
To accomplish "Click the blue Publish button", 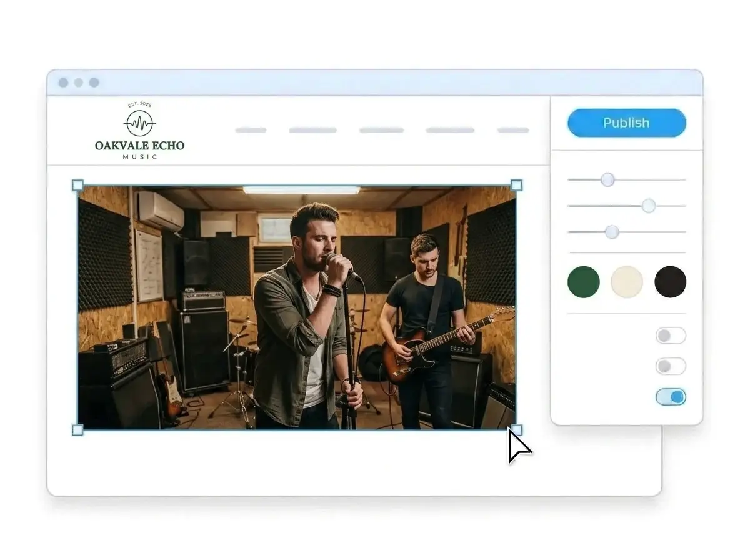I will pos(626,122).
